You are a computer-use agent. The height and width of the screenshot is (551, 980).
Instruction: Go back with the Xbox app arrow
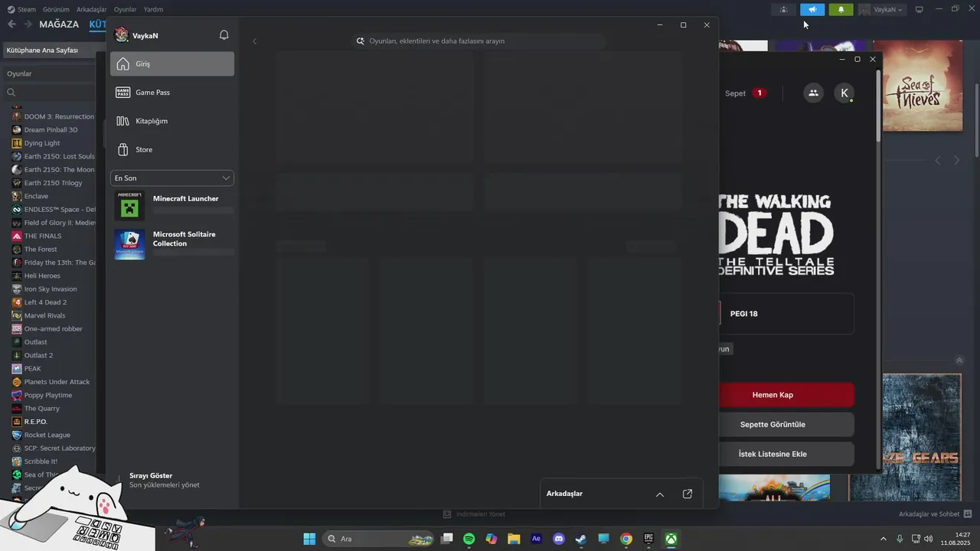pos(255,41)
